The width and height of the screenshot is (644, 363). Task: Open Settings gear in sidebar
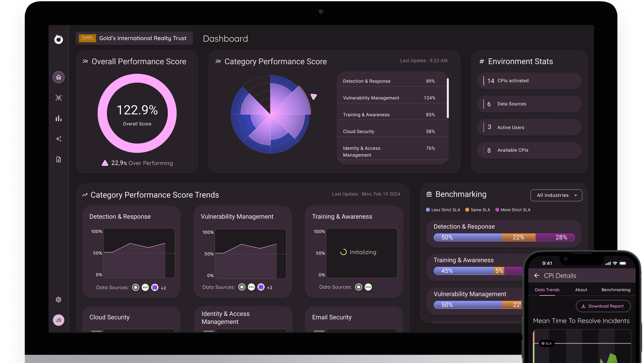coord(59,300)
